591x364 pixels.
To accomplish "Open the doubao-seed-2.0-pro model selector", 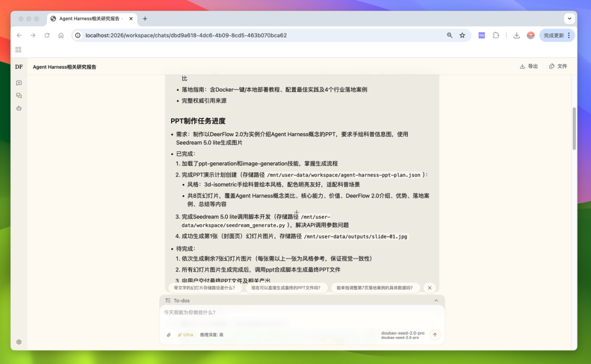I will 403,335.
